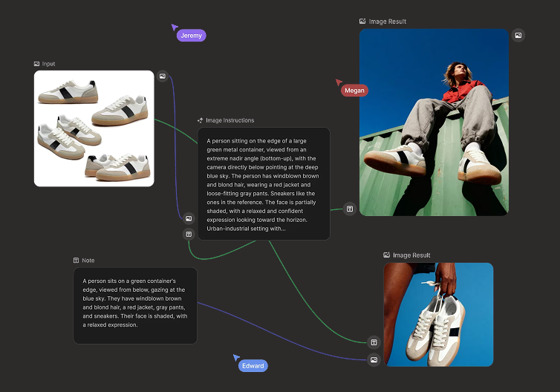
Task: Click the text output port beside Image Instructions
Action: click(350, 209)
